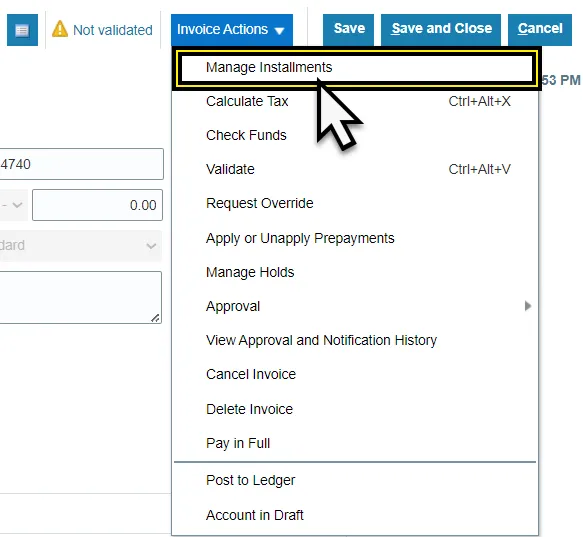Image resolution: width=583 pixels, height=537 pixels.
Task: Click the amount field showing 0.00
Action: tap(97, 205)
